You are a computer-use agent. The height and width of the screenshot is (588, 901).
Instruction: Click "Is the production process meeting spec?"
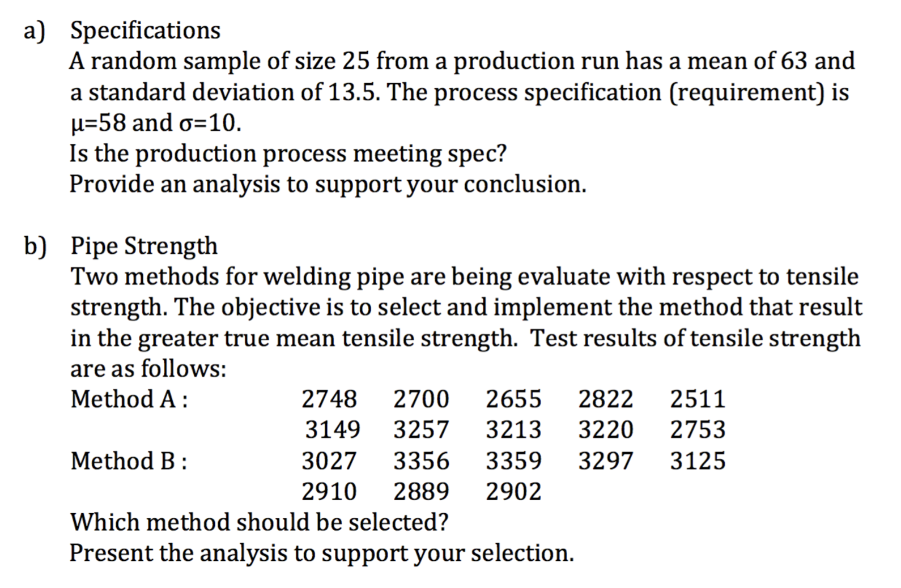click(288, 154)
